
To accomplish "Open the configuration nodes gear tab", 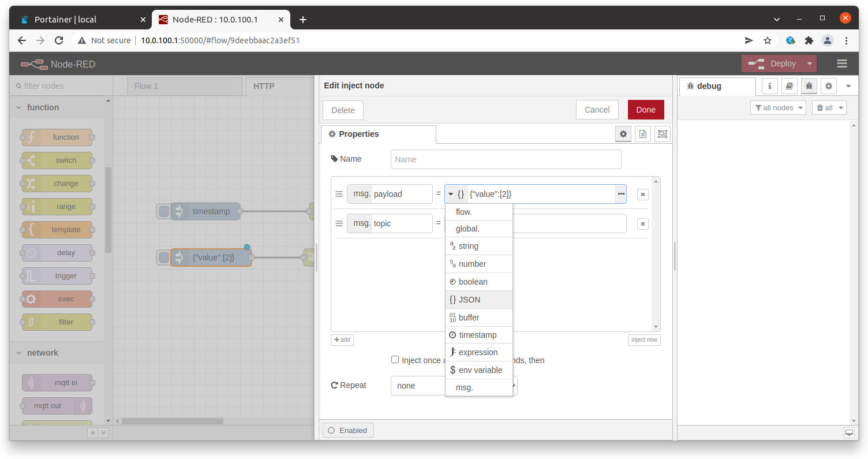I will pyautogui.click(x=829, y=86).
